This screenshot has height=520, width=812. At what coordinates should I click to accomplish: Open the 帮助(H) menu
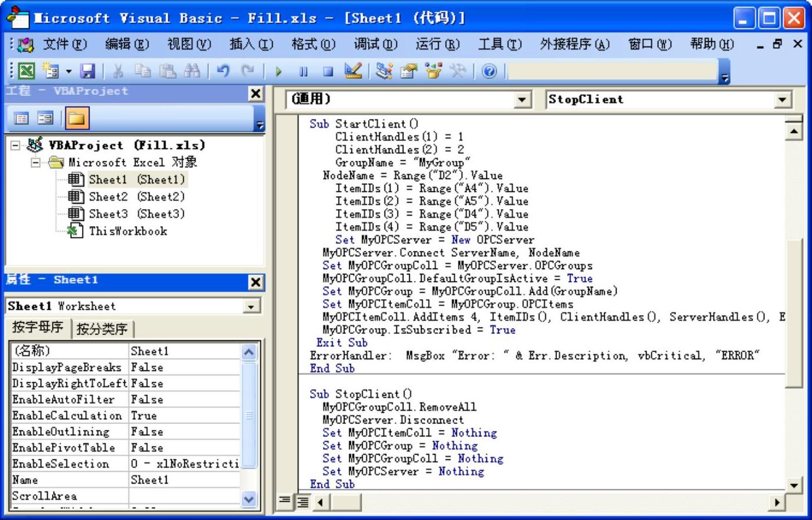click(712, 44)
